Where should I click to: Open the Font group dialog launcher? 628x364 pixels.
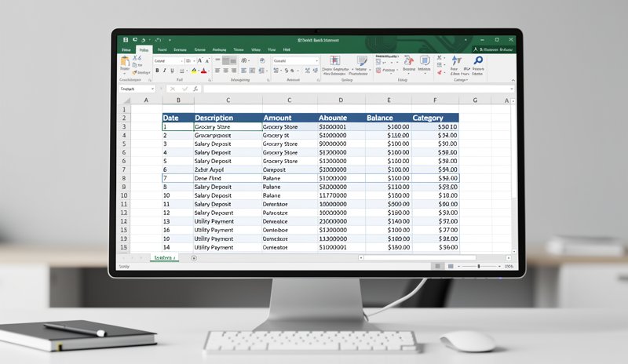point(210,80)
